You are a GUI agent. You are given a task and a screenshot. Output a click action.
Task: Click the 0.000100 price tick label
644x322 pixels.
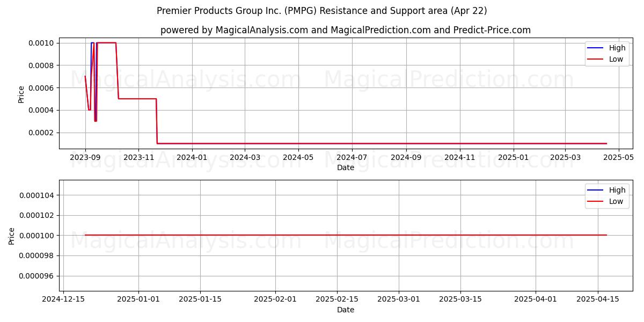click(x=37, y=236)
